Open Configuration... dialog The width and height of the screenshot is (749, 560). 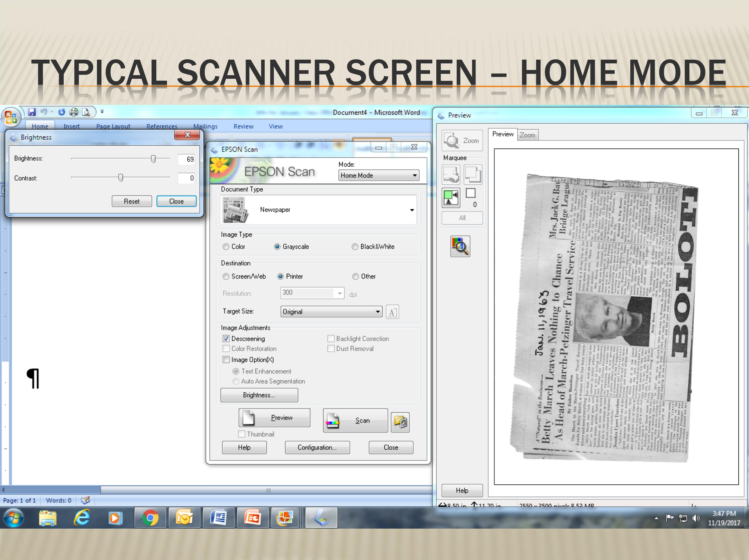(317, 447)
